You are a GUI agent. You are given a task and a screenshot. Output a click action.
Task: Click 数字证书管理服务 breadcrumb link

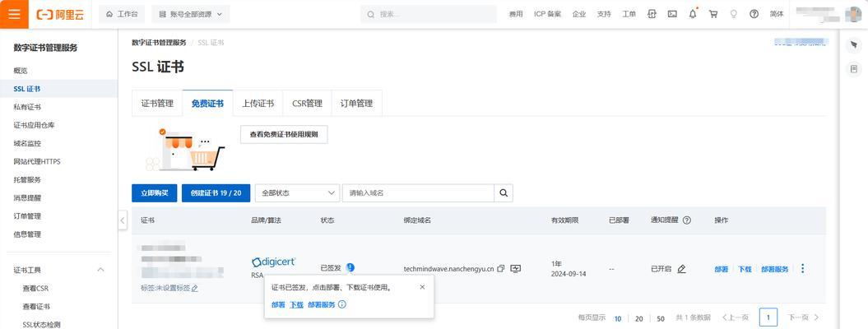point(159,43)
